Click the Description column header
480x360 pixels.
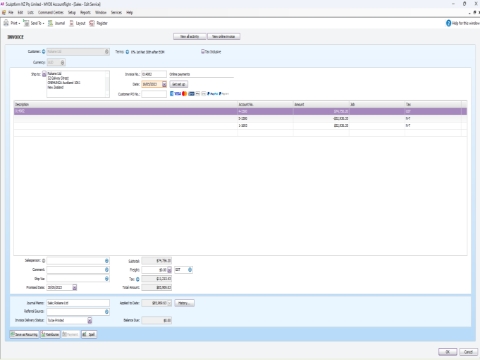tap(126, 104)
